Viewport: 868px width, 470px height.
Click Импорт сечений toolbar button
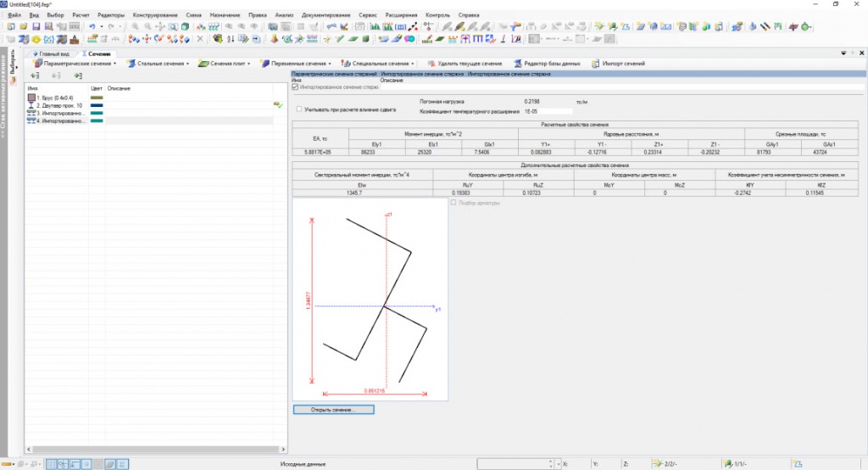[x=618, y=63]
